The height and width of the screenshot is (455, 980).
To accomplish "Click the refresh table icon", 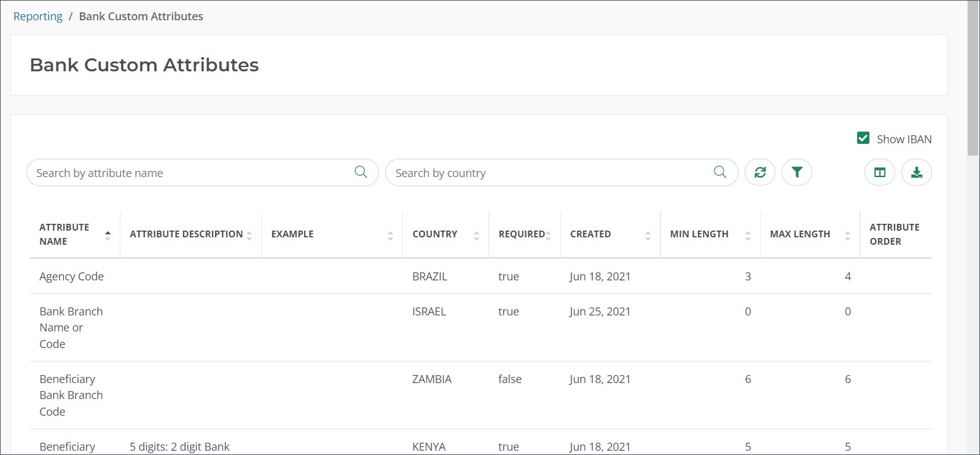I will pyautogui.click(x=760, y=173).
